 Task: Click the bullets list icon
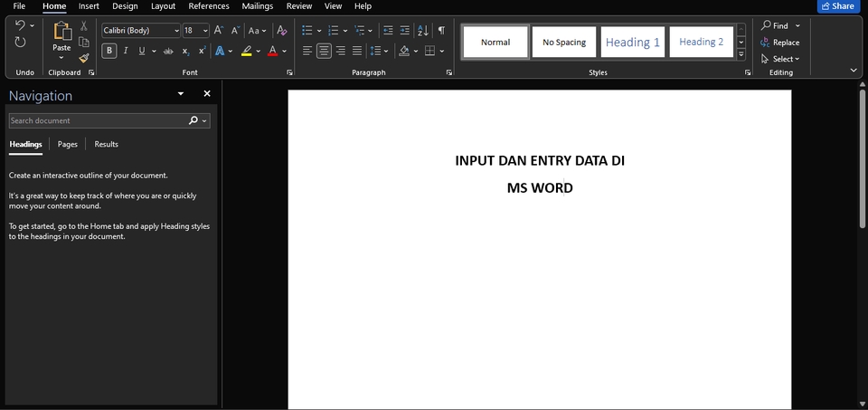point(307,31)
